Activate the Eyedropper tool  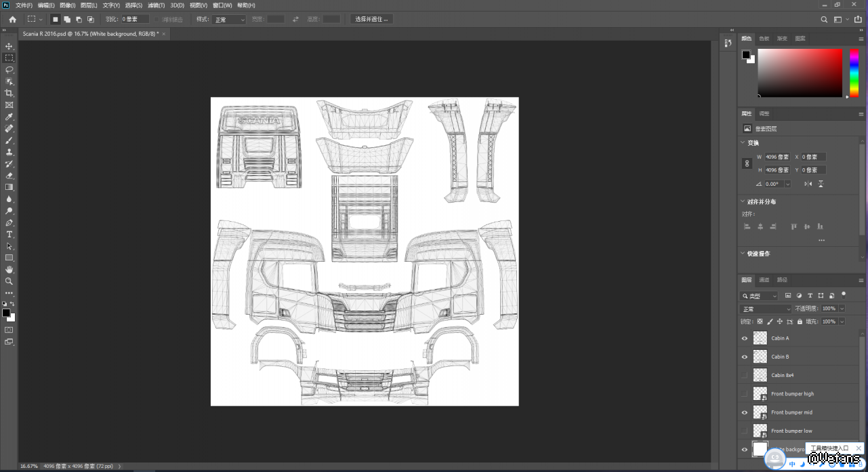pos(9,117)
